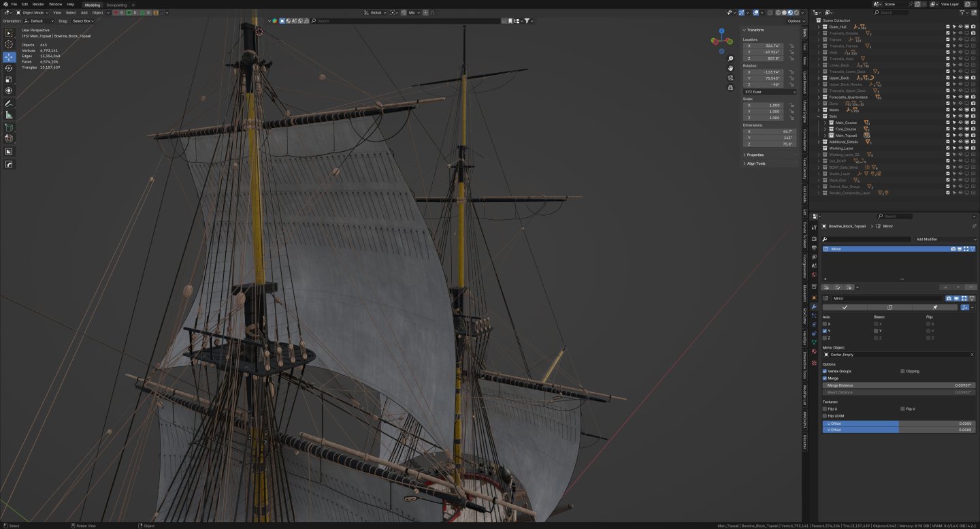Screen dimensions: 980x529
Task: Click the V Offset slider
Action: pyautogui.click(x=899, y=430)
